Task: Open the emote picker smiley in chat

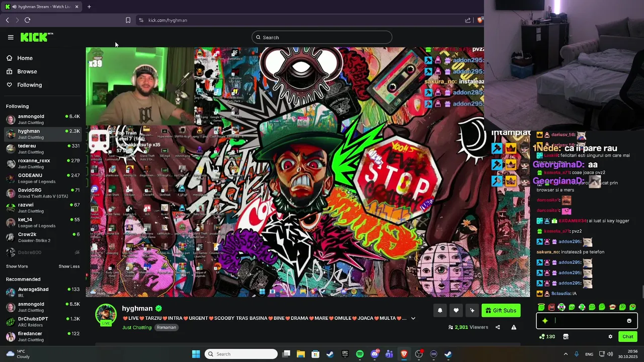Action: pos(629,321)
